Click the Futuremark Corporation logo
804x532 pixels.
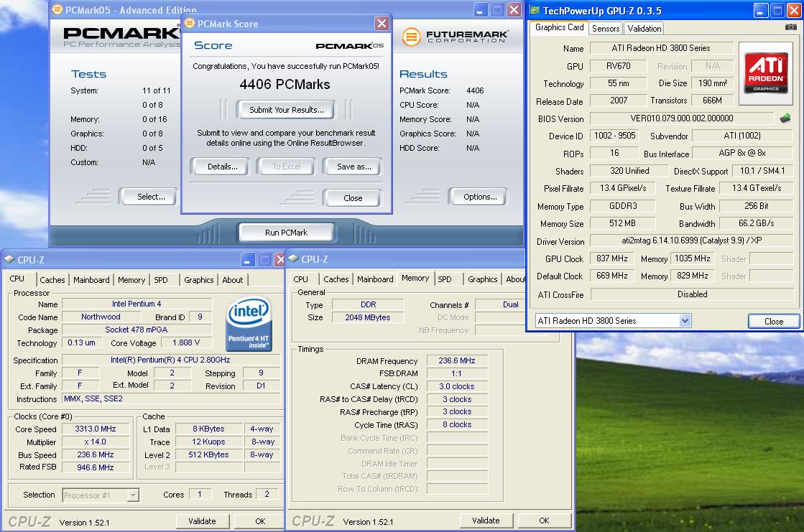(x=456, y=37)
